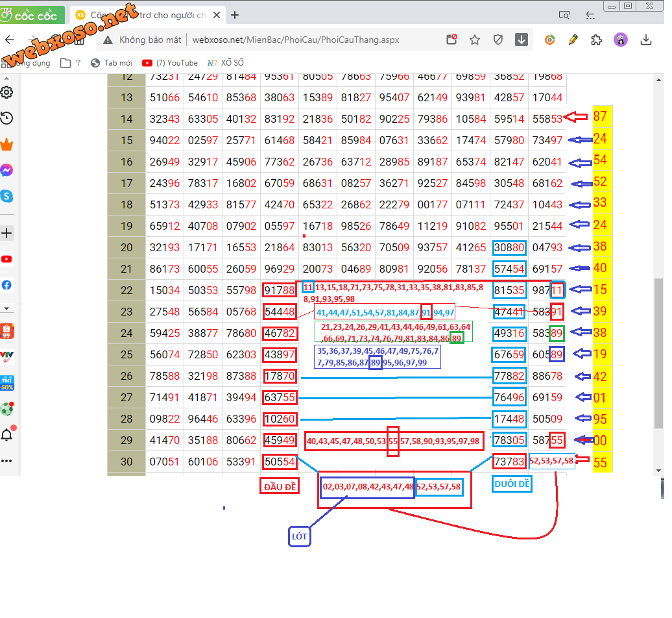This screenshot has height=618, width=672.
Task: Focus the webxoso.net address bar
Action: tap(296, 40)
